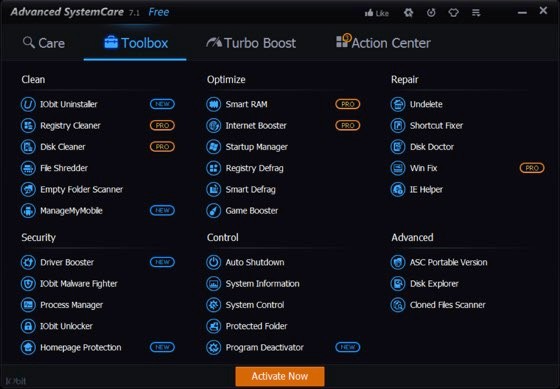Open the Empty Folder Scanner icon
This screenshot has width=560, height=389.
point(28,189)
